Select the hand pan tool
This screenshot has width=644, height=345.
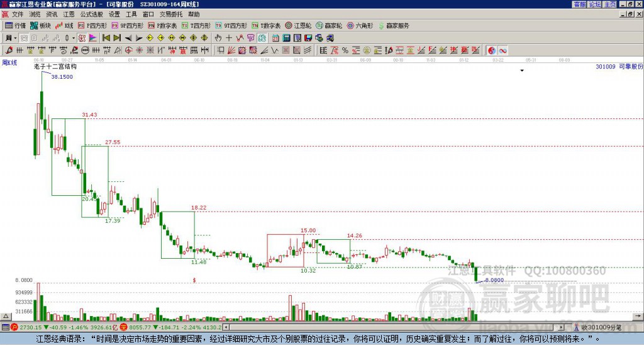point(218,38)
